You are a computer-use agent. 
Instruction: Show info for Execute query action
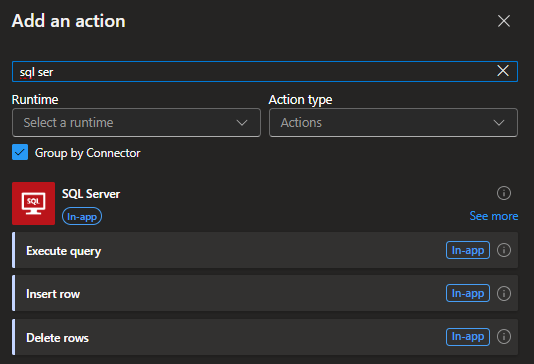click(x=504, y=250)
